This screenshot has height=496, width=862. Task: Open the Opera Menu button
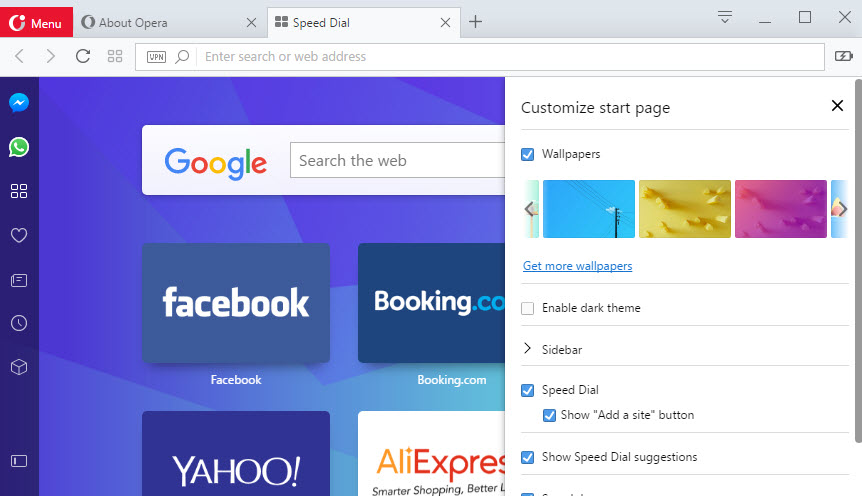pos(36,23)
